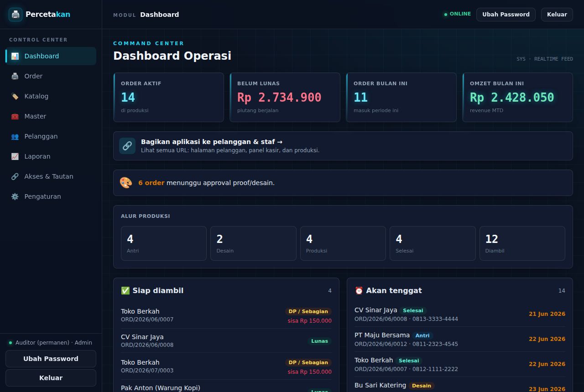This screenshot has height=392, width=584.
Task: Select the Antri production stage tile
Action: 164,243
